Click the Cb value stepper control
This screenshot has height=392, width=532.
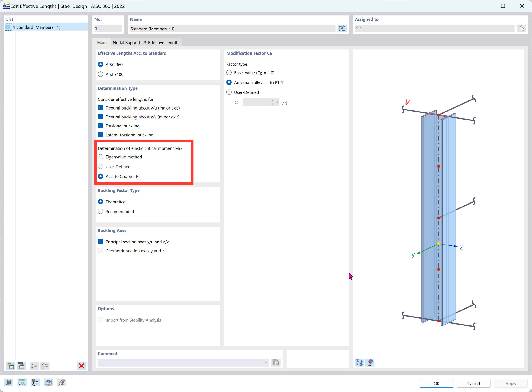(x=273, y=102)
